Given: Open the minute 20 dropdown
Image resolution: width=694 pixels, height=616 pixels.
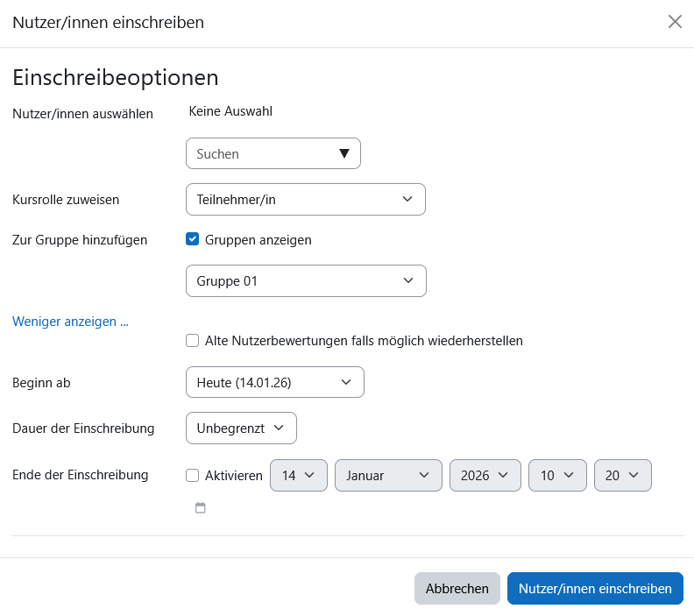Looking at the screenshot, I should (x=623, y=476).
